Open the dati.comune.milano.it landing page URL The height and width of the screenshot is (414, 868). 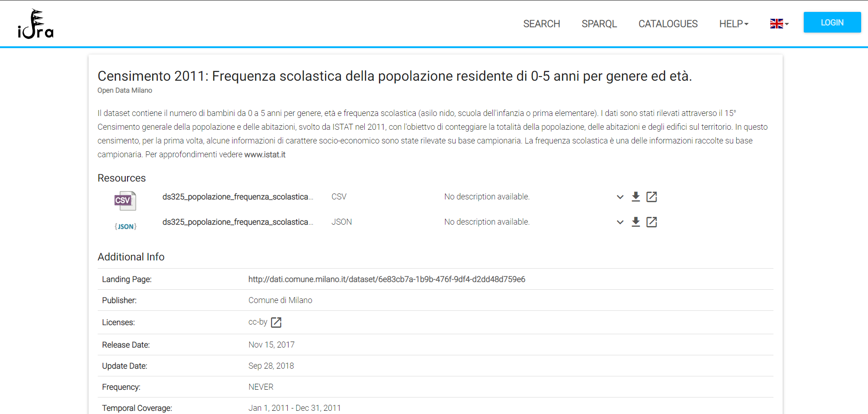[x=387, y=279]
